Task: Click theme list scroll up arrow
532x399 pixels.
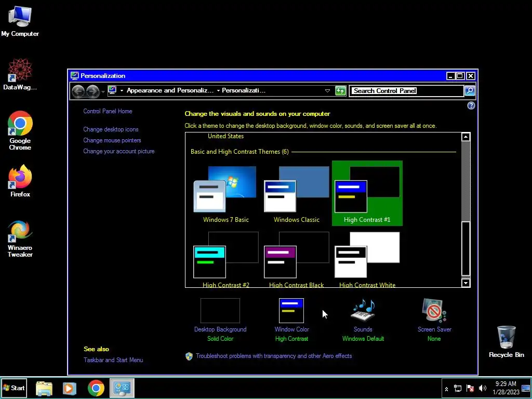Action: point(465,137)
